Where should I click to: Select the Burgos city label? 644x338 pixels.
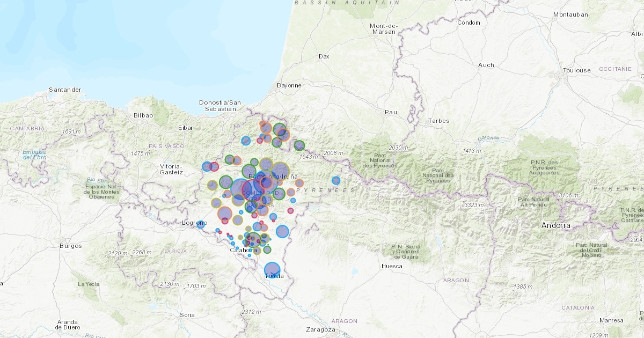(x=71, y=246)
